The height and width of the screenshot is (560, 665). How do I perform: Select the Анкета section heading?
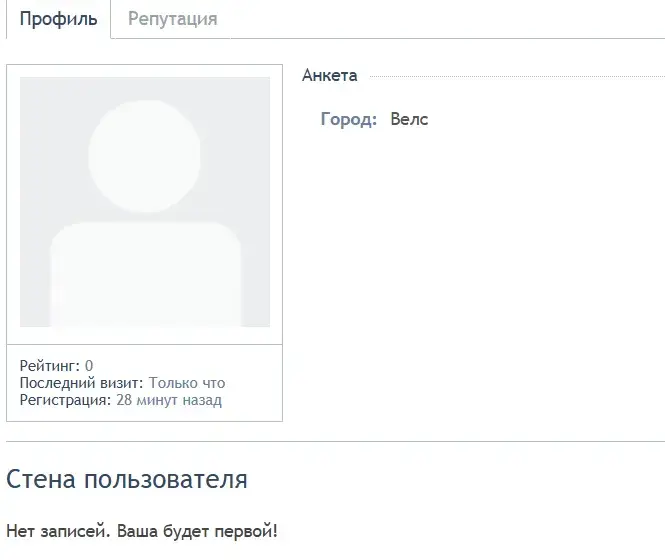pos(330,76)
